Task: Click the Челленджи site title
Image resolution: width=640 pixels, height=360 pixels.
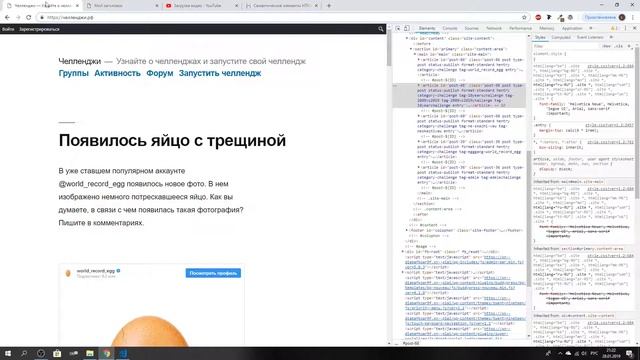Action: [80, 61]
